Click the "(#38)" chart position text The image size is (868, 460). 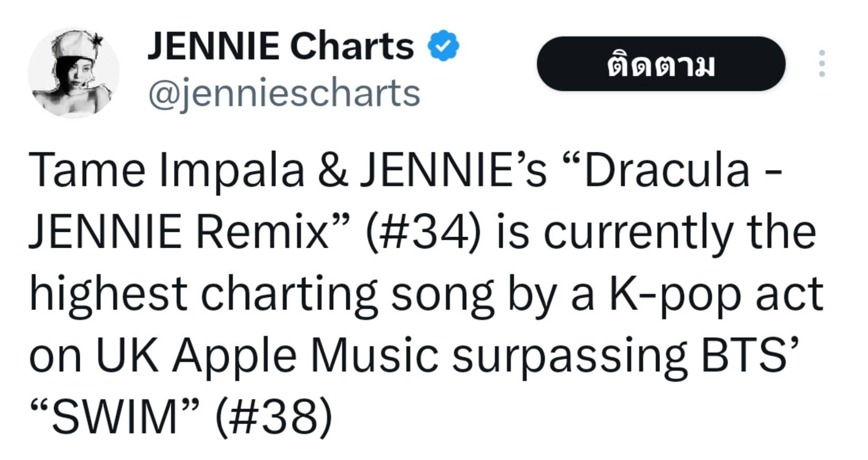274,417
